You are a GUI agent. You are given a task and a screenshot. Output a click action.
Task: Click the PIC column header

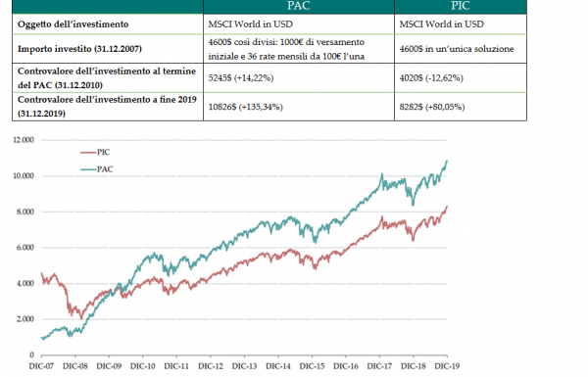tap(461, 6)
